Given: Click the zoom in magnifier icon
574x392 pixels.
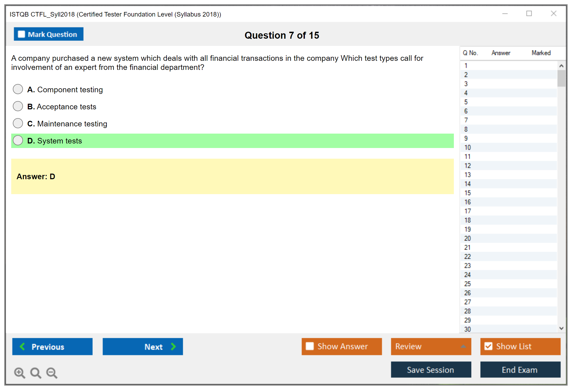Looking at the screenshot, I should [19, 373].
